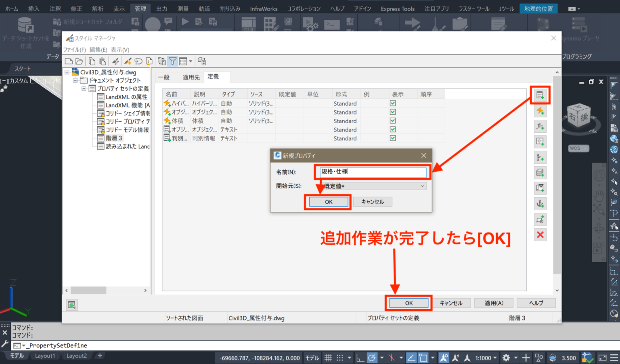Screen dimensions: 620x364
Task: Open the 開始元 dropdown in 新規プロパティ dialog
Action: coord(422,186)
